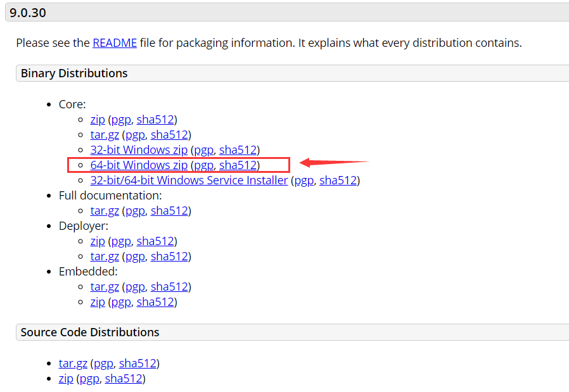Download Source Code zip
The width and height of the screenshot is (569, 392).
point(66,379)
